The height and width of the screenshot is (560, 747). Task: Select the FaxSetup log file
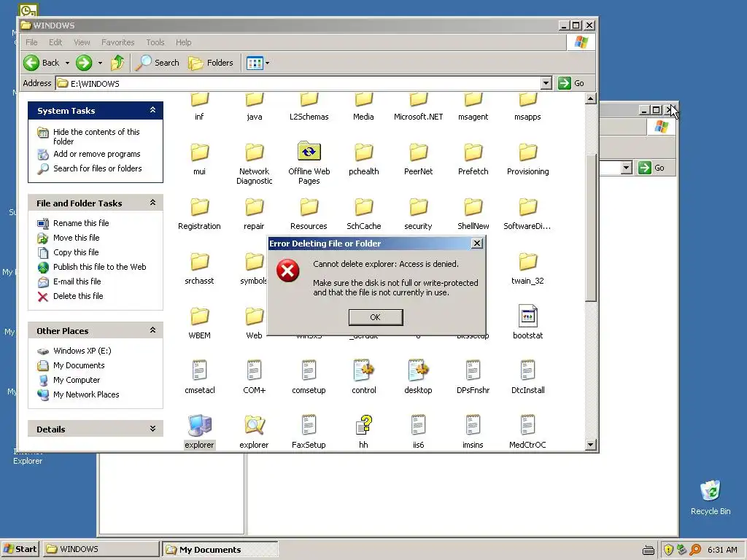point(309,432)
